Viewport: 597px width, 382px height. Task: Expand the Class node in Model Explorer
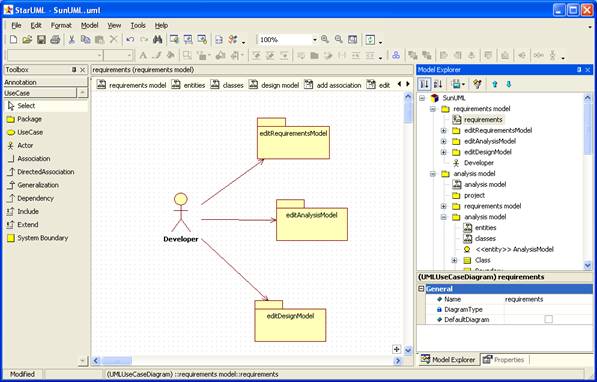[454, 261]
